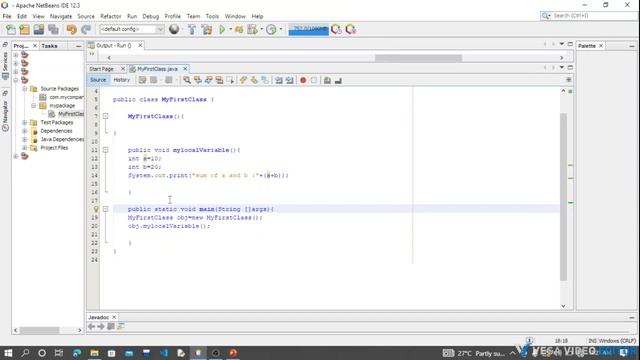Open the Profile Project dropdown arrow
This screenshot has width=640, height=360.
pyautogui.click(x=280, y=29)
